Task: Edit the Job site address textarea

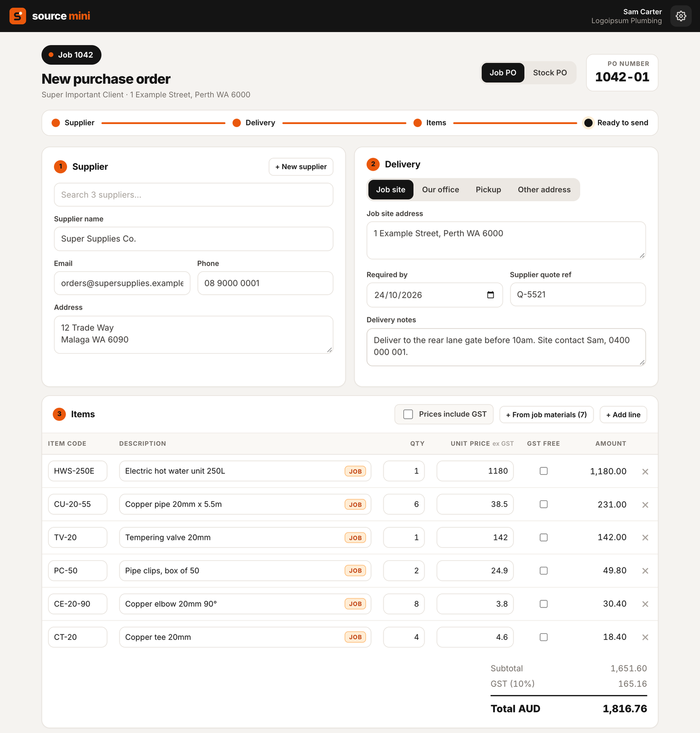Action: [506, 240]
